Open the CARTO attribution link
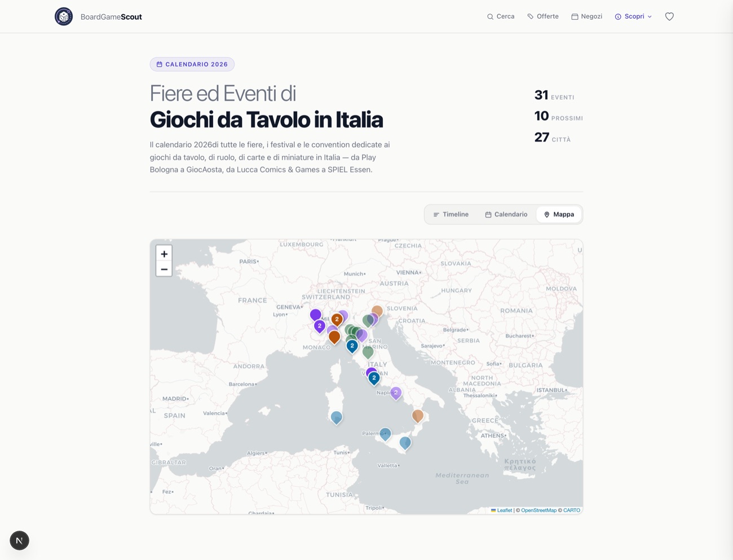The image size is (733, 560). (572, 510)
